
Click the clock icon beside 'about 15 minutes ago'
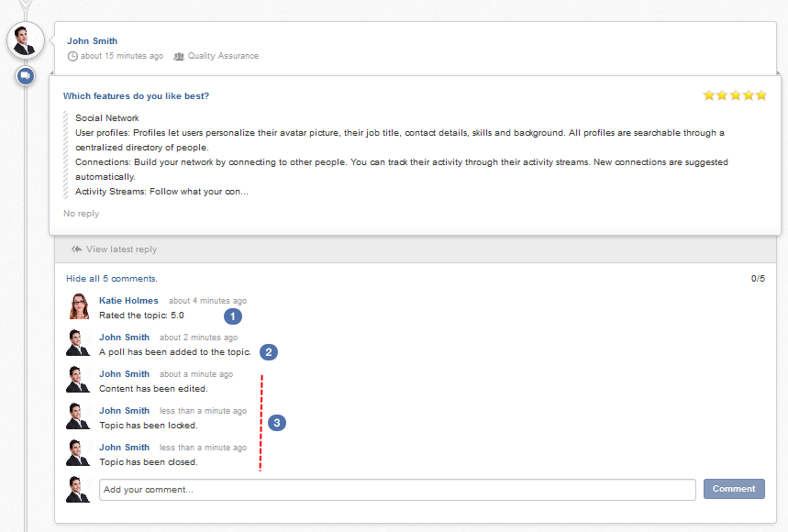(72, 56)
